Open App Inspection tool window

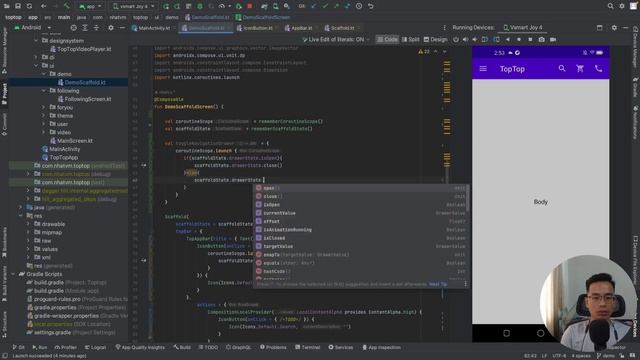pos(381,347)
